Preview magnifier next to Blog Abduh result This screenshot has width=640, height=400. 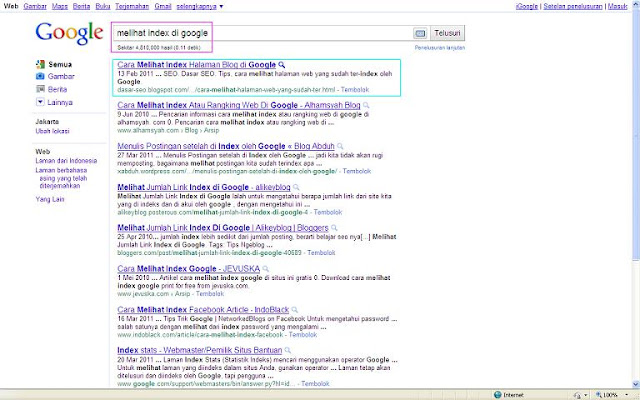pos(340,146)
